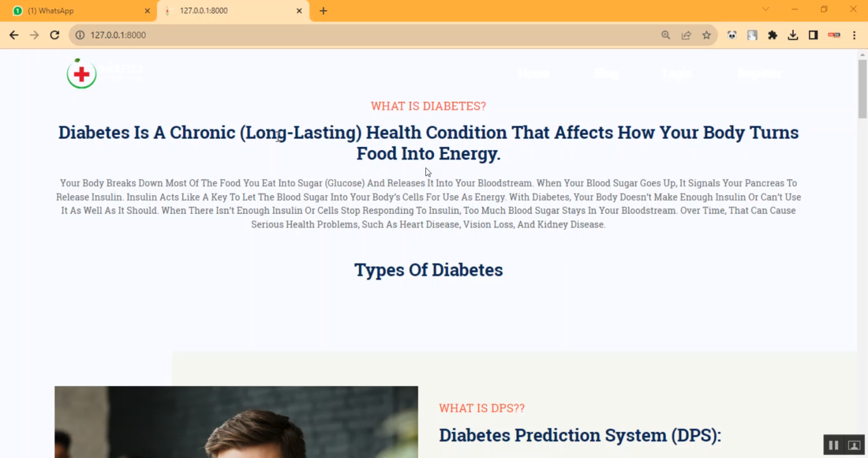This screenshot has height=458, width=868.
Task: Go to the Login page link
Action: (678, 73)
